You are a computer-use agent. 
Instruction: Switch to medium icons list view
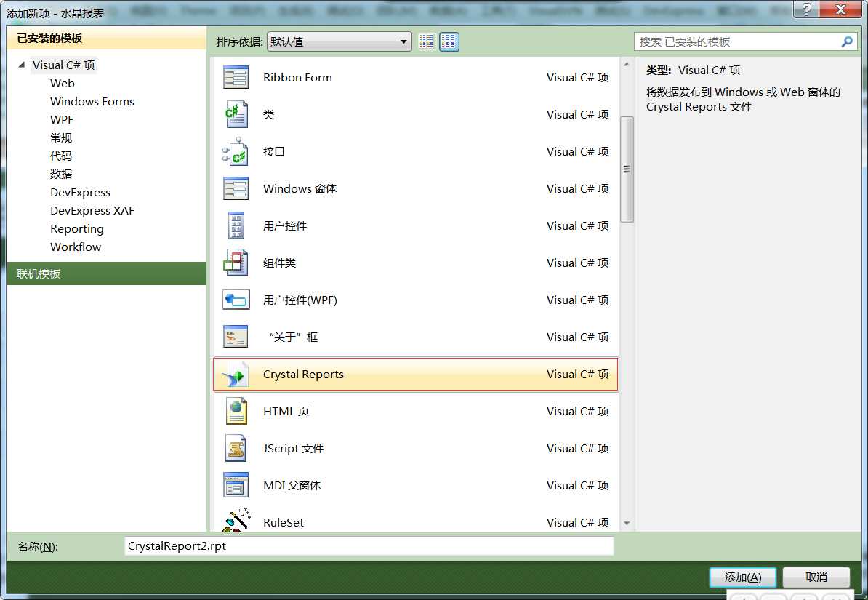pyautogui.click(x=449, y=41)
